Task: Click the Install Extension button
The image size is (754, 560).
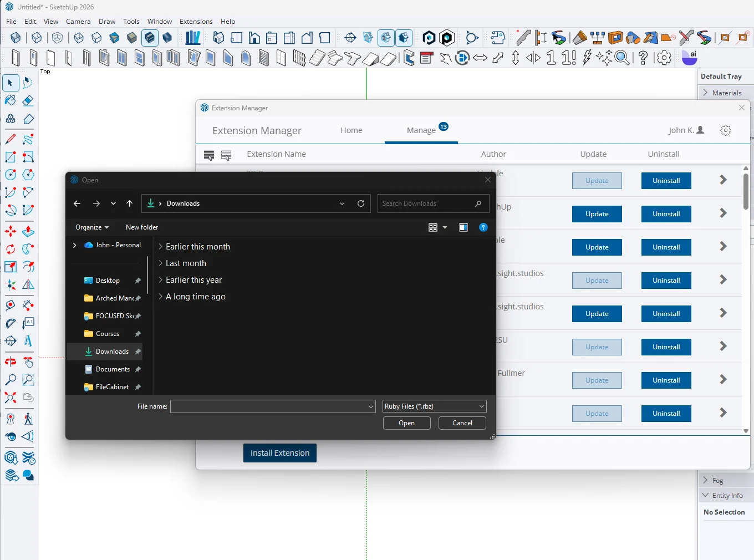Action: pos(280,453)
